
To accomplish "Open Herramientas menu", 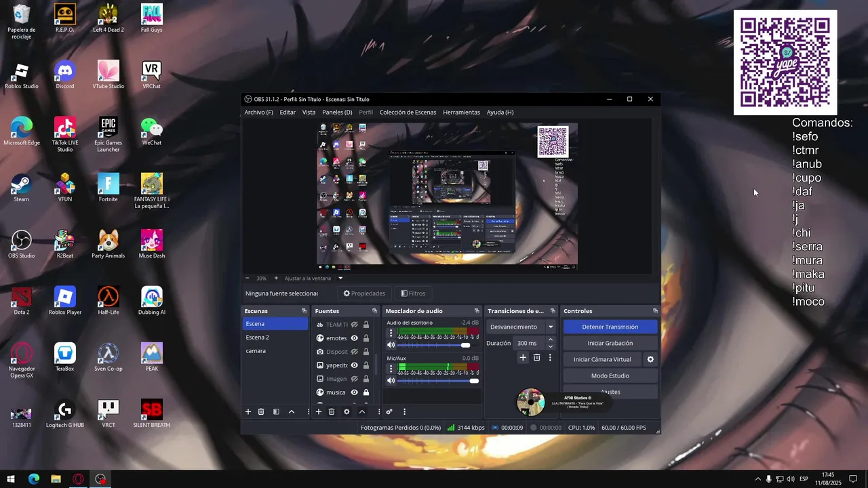I will click(x=461, y=113).
